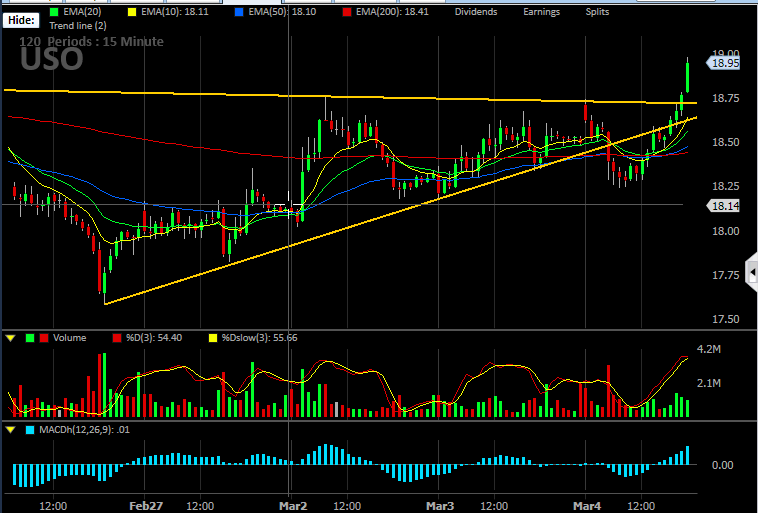Click the 18.95 current price tag

(724, 63)
